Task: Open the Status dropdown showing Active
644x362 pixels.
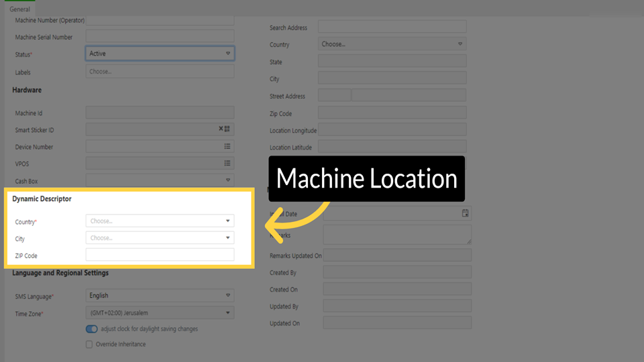Action: click(x=160, y=54)
